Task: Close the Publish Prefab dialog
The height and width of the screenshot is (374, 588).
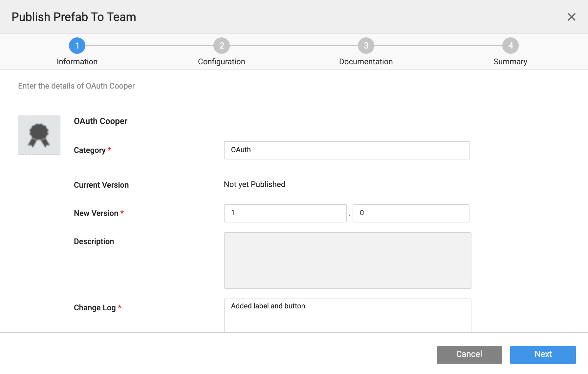Action: click(572, 17)
